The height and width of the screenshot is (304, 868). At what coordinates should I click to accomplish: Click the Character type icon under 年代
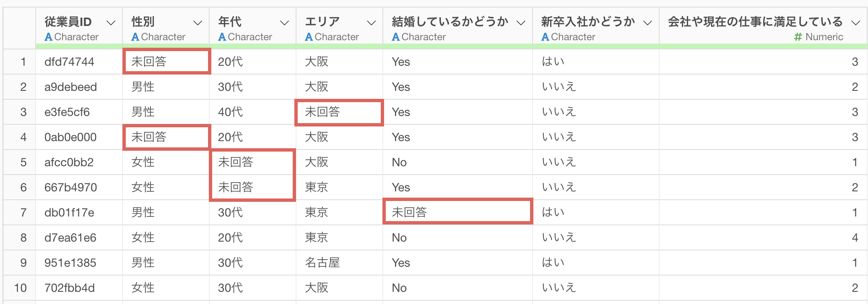coord(222,37)
